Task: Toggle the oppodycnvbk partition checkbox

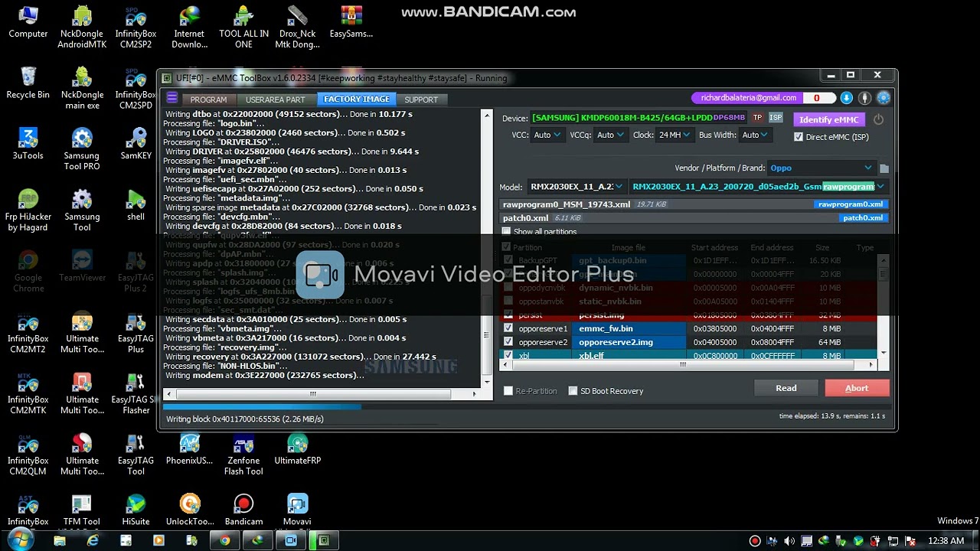Action: [508, 288]
